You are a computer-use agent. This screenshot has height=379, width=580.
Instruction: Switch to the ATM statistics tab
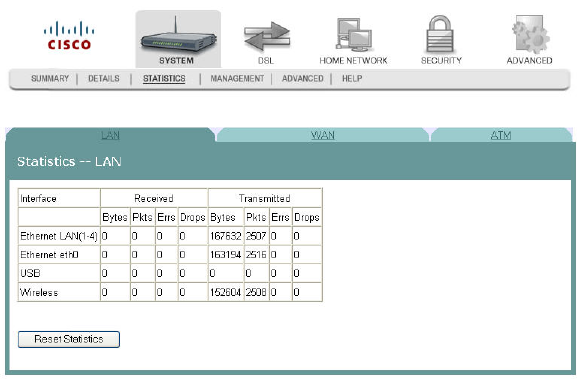pos(501,135)
